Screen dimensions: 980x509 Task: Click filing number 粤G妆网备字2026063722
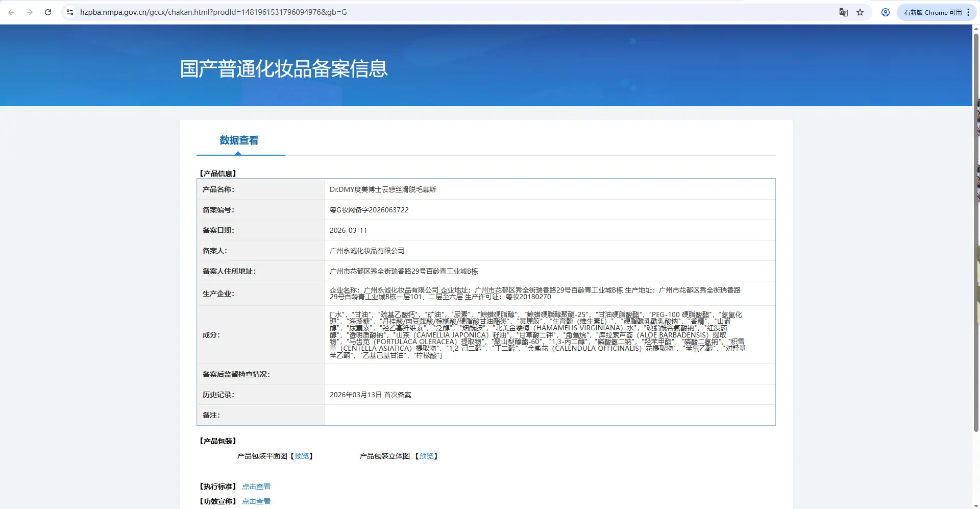pos(369,210)
